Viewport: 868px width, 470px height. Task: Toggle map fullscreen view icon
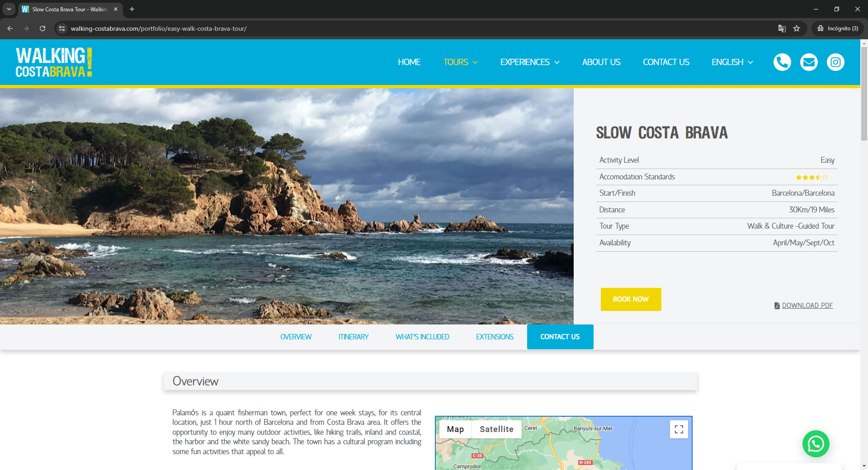679,429
